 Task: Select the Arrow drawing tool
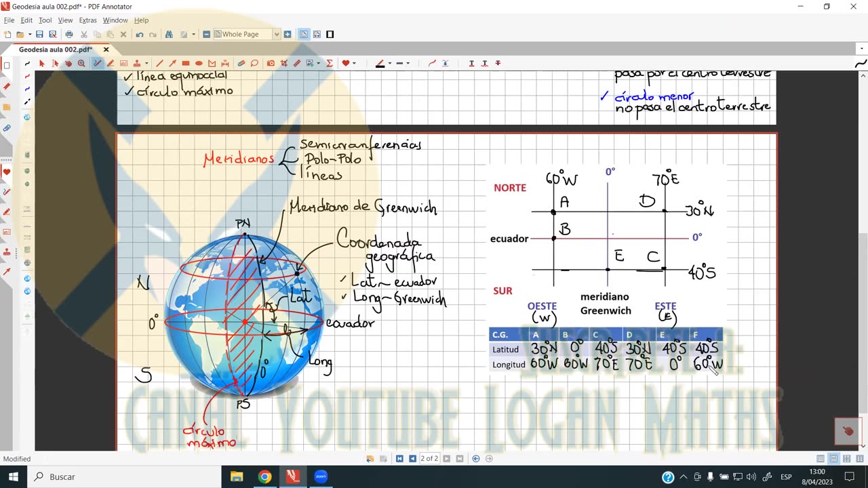[x=172, y=63]
